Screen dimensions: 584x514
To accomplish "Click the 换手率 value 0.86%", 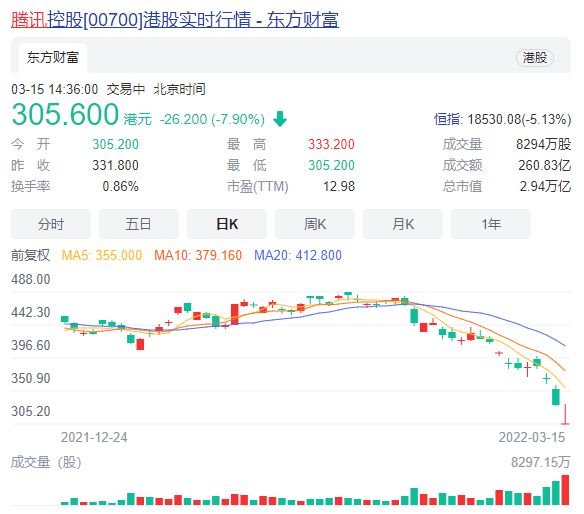I will 120,186.
